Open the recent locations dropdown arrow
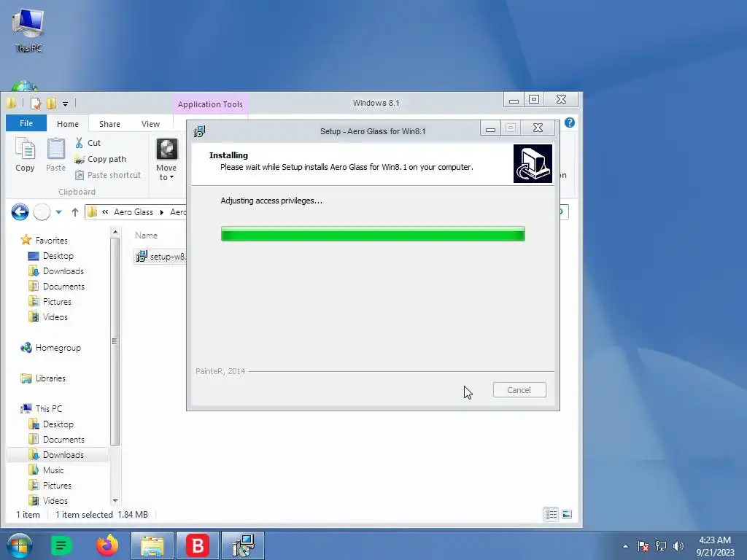747x560 pixels. click(x=58, y=212)
